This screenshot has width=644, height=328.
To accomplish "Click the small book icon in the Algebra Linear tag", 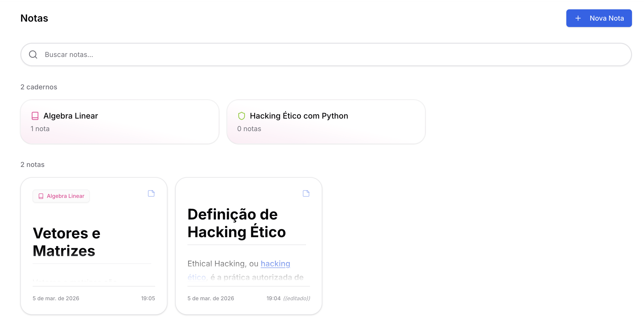I will tap(41, 196).
